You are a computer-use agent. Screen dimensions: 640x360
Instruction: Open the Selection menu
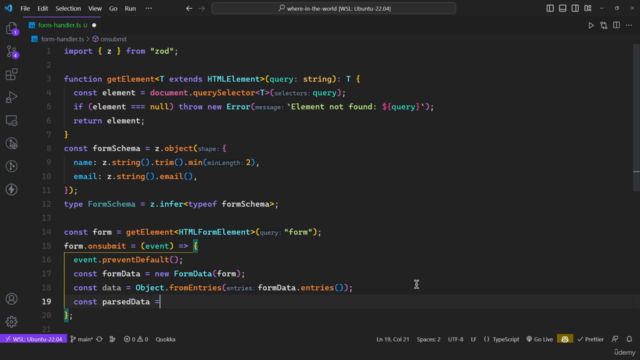(x=68, y=8)
